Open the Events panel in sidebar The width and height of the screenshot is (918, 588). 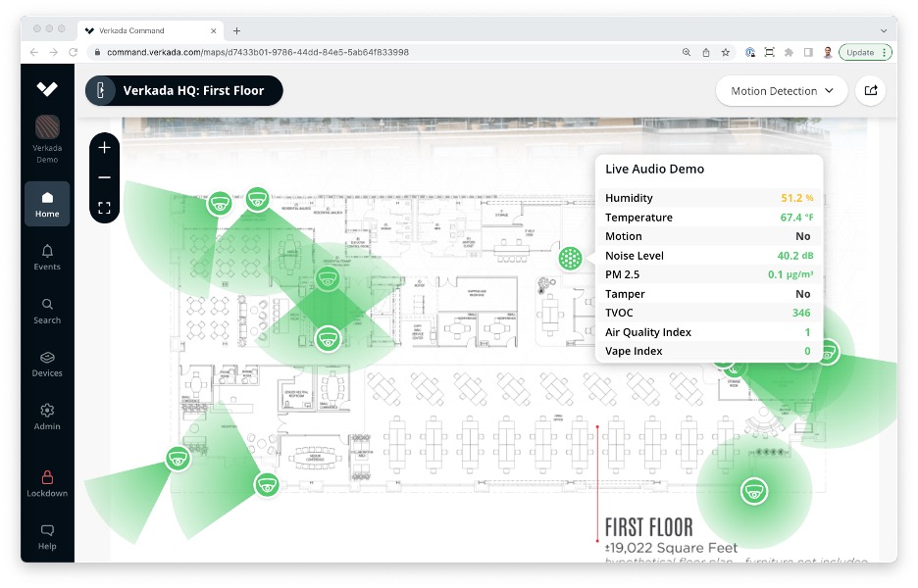point(47,255)
